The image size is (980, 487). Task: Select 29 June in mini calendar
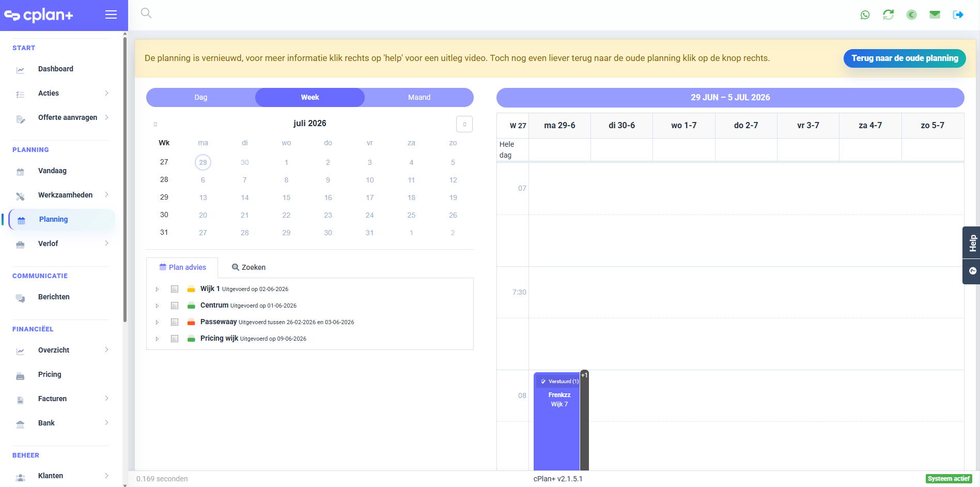[x=203, y=162]
